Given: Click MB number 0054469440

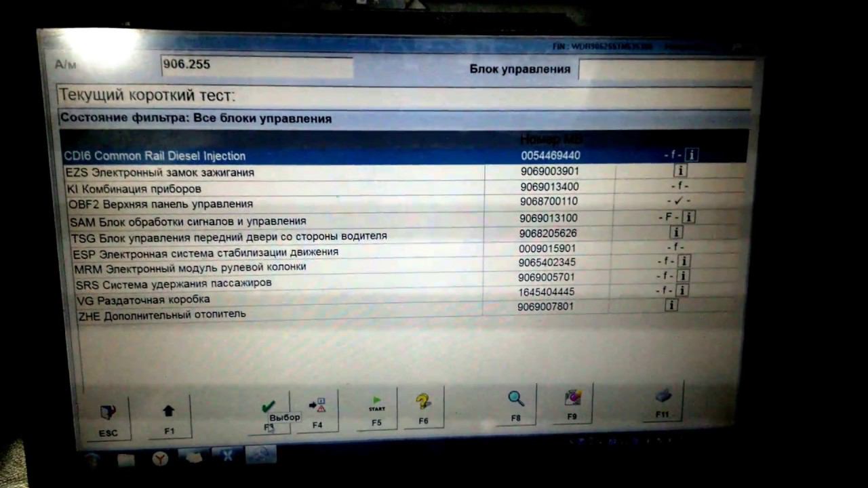Looking at the screenshot, I should [551, 155].
